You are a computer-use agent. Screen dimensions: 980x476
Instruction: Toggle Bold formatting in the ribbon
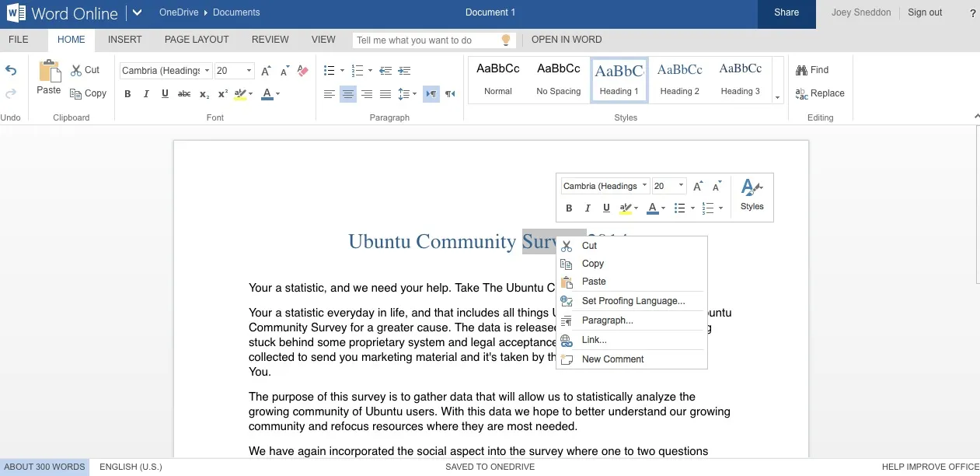[127, 94]
